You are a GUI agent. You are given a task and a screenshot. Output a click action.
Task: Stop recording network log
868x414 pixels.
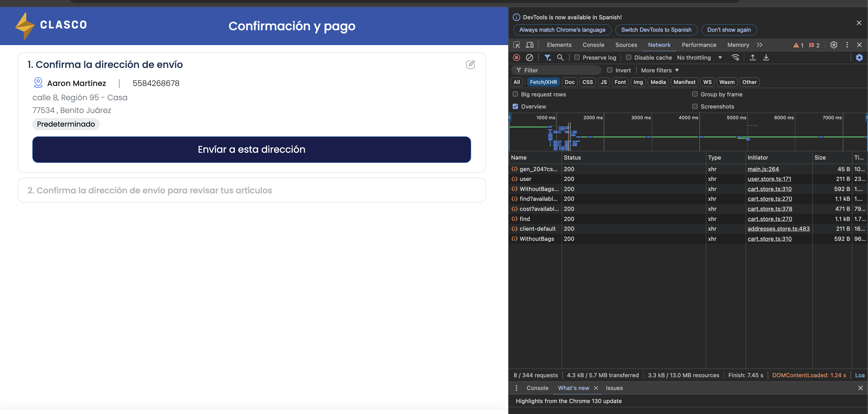point(516,58)
